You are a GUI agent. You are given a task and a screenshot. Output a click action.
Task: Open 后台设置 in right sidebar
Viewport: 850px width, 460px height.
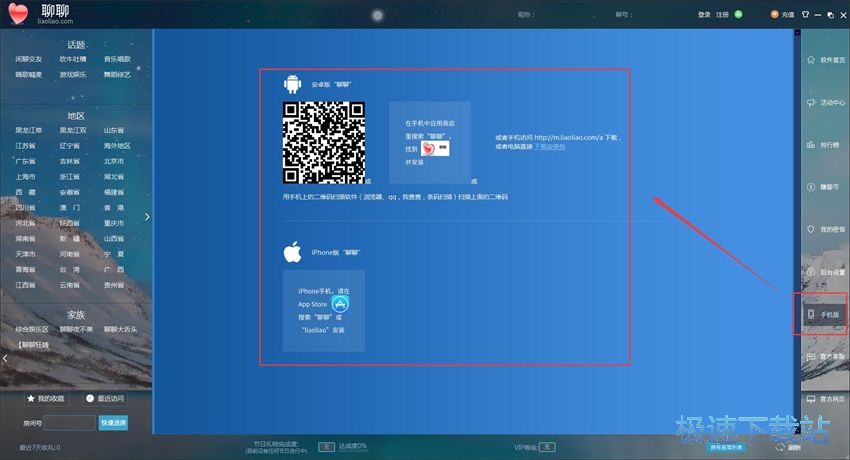coord(826,272)
